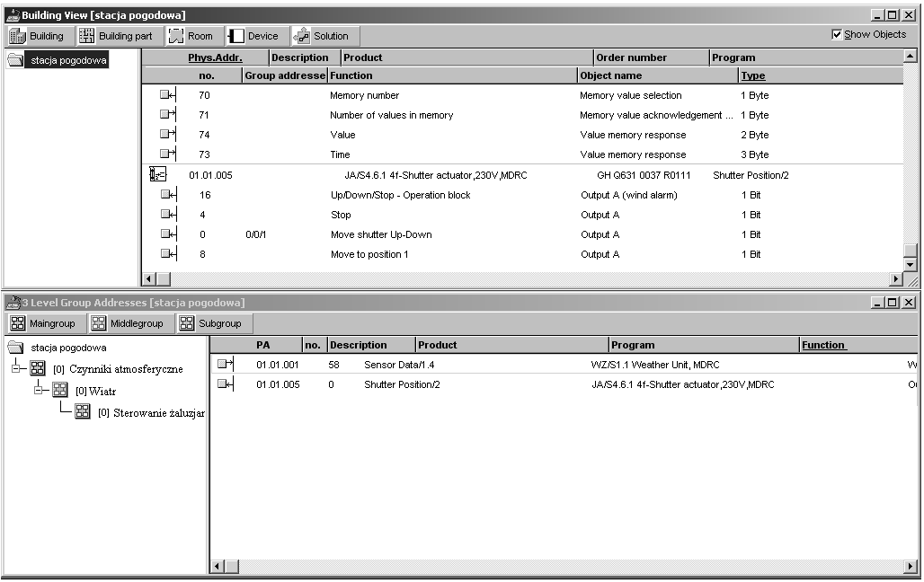Toggle the Show Objects checkbox
Viewport: 924px width, 582px height.
[x=837, y=34]
